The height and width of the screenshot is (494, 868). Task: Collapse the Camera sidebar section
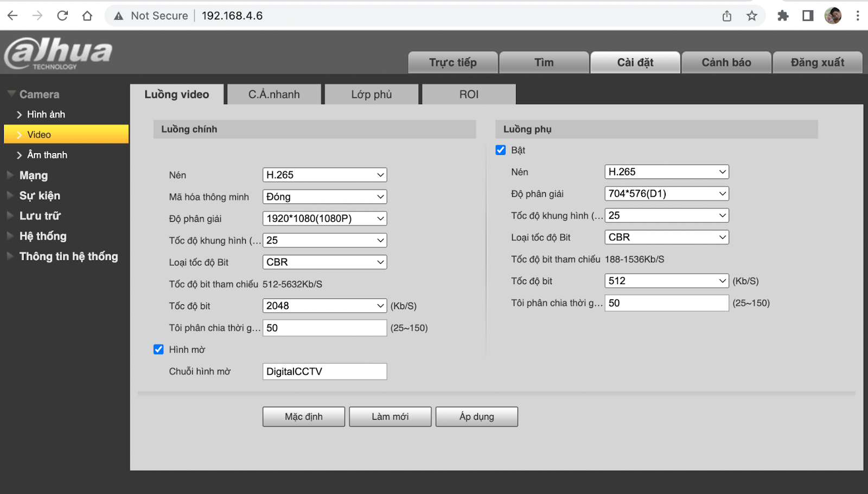pos(39,94)
